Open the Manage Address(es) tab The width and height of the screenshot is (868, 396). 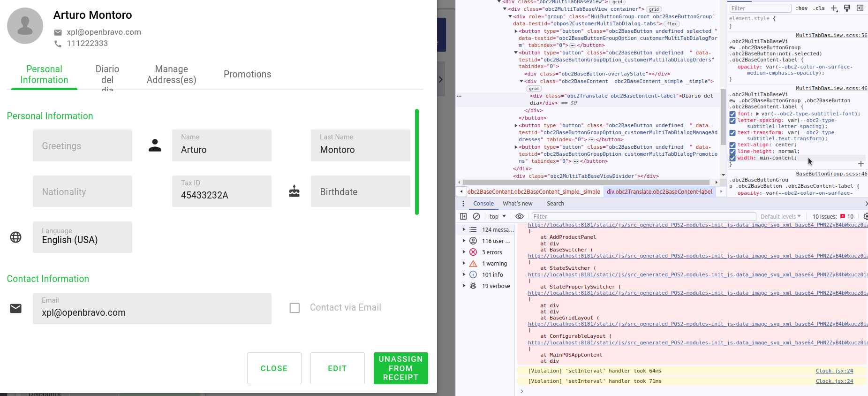172,75
